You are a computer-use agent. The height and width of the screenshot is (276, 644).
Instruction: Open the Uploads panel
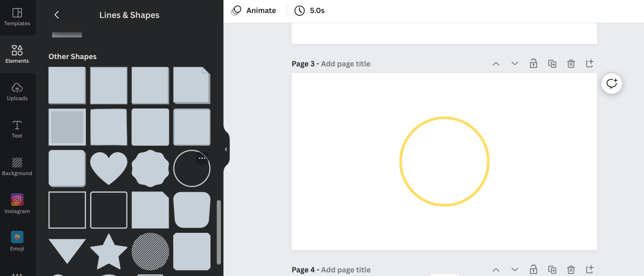pyautogui.click(x=17, y=91)
